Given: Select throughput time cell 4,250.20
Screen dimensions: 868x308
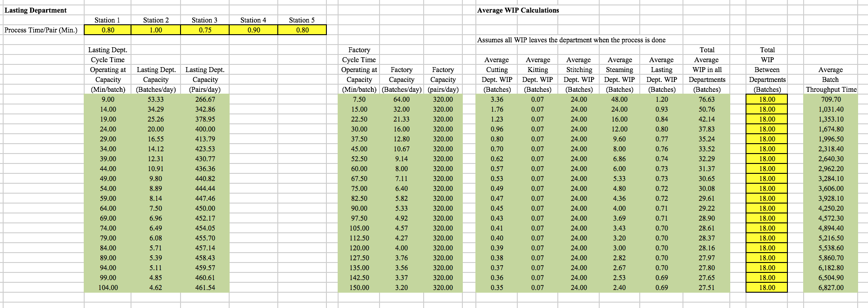Looking at the screenshot, I should [831, 208].
